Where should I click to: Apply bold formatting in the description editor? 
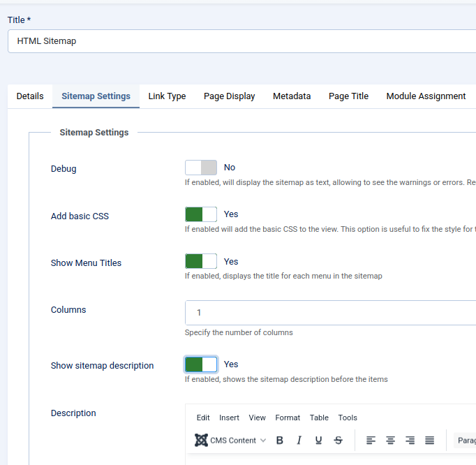point(280,440)
